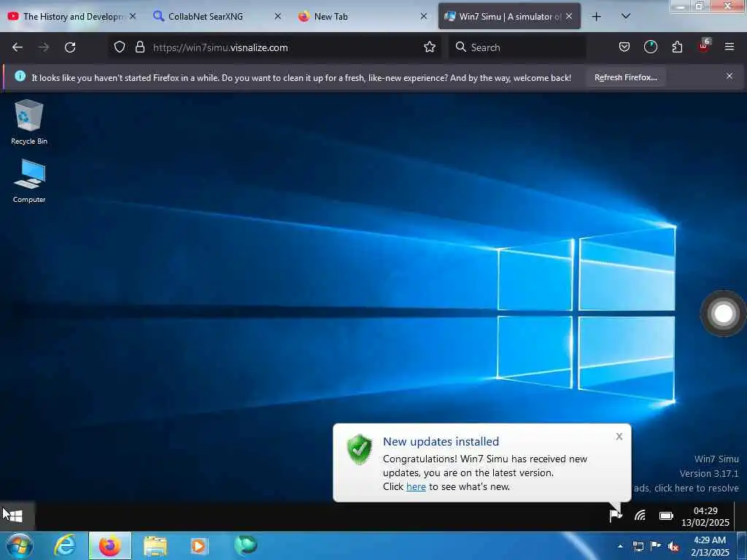Screen dimensions: 747x560
Task: Open a new browser tab with plus
Action: coord(596,17)
